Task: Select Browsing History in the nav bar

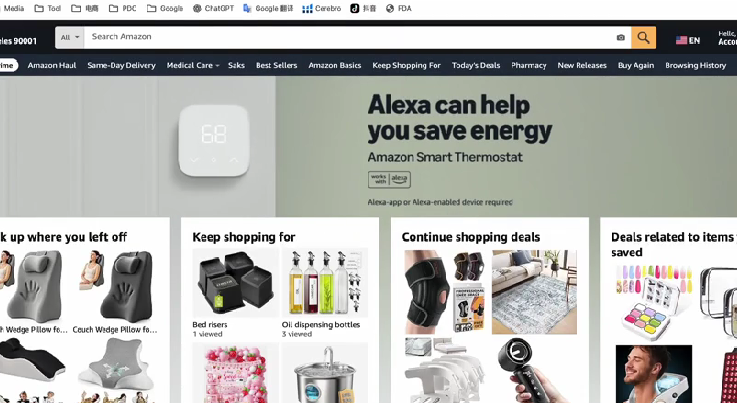Action: coord(695,65)
